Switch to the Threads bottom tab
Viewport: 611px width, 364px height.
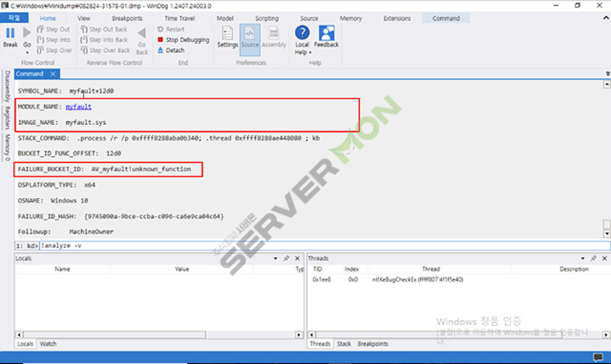point(320,344)
